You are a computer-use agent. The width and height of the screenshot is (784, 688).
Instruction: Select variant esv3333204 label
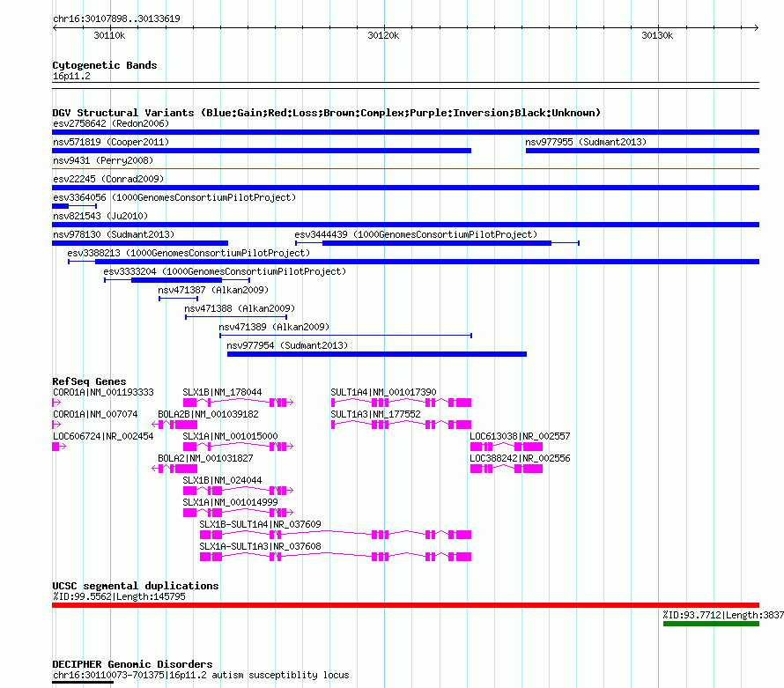click(x=225, y=271)
